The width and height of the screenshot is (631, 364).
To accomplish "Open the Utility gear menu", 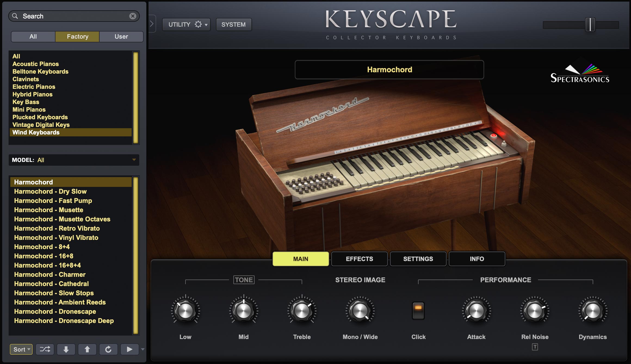I will coord(186,24).
